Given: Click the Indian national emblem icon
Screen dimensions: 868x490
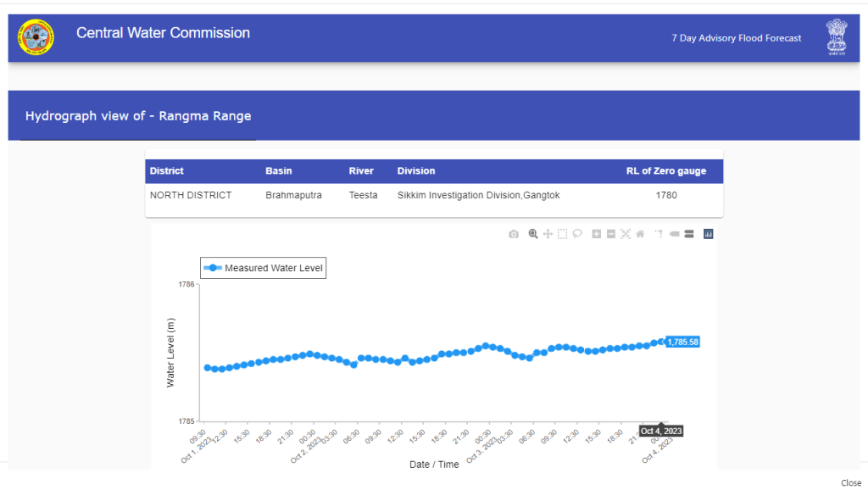Looking at the screenshot, I should tap(837, 37).
